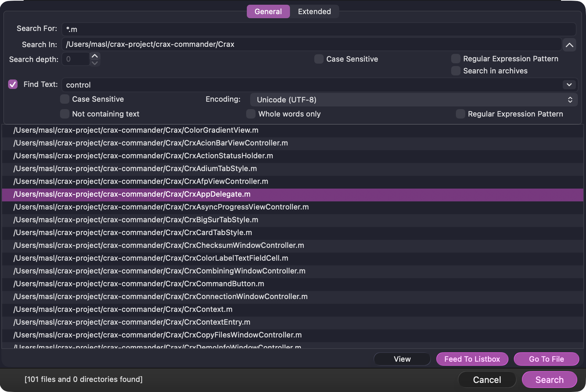Cancel the search dialog
The image size is (586, 392).
(x=487, y=379)
